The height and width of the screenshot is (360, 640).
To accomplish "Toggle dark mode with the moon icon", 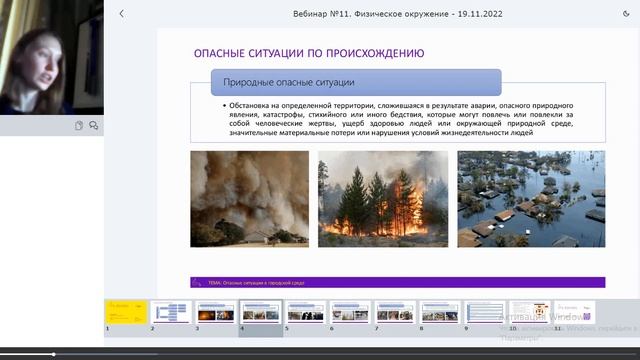I will point(626,13).
